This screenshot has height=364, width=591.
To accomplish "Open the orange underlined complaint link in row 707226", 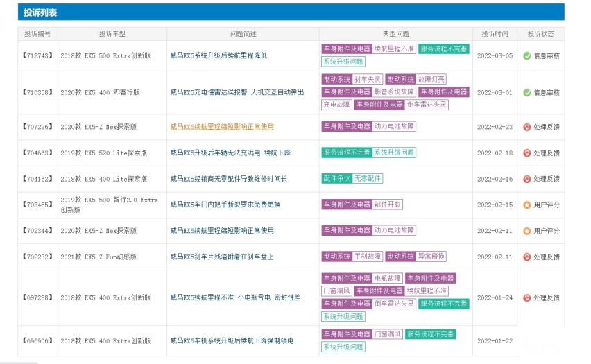I will click(x=222, y=127).
